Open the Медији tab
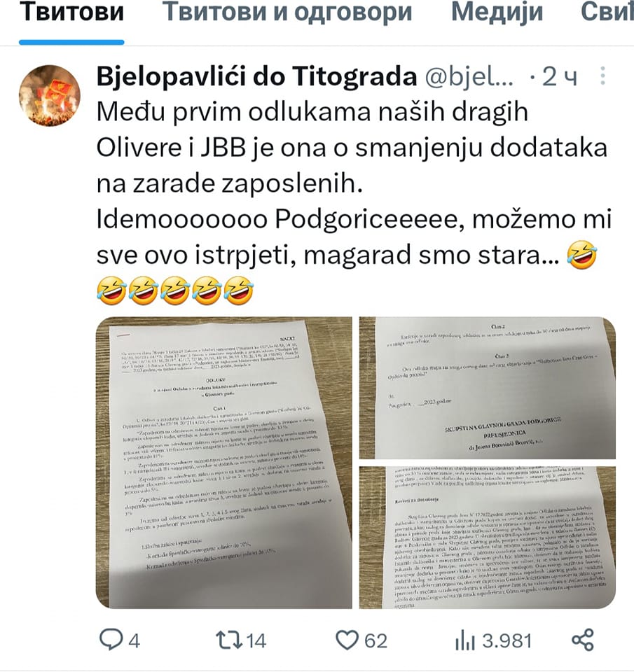This screenshot has height=672, width=634. (497, 12)
